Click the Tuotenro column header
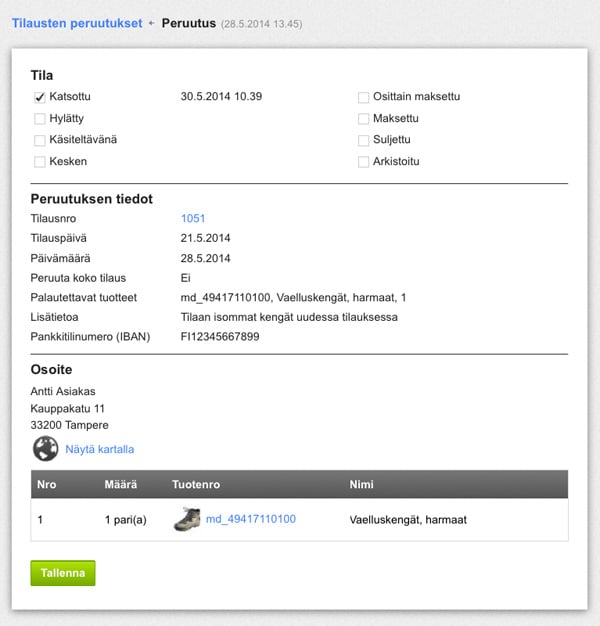Image resolution: width=600 pixels, height=626 pixels. coord(196,484)
